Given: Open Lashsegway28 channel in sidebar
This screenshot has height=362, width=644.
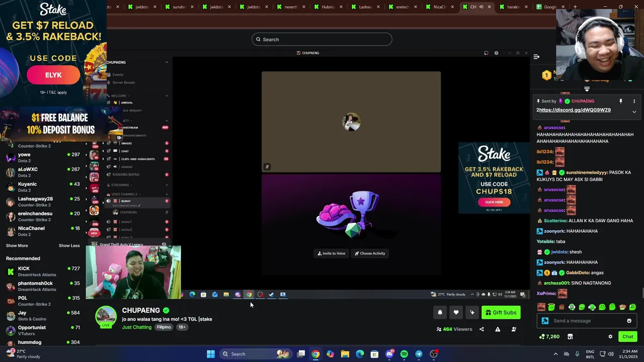Looking at the screenshot, I should 43,202.
